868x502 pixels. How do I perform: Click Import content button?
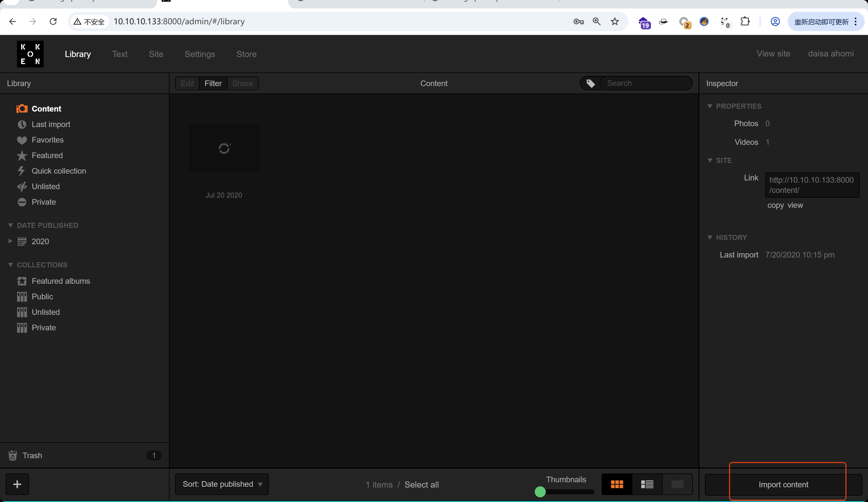click(x=783, y=484)
